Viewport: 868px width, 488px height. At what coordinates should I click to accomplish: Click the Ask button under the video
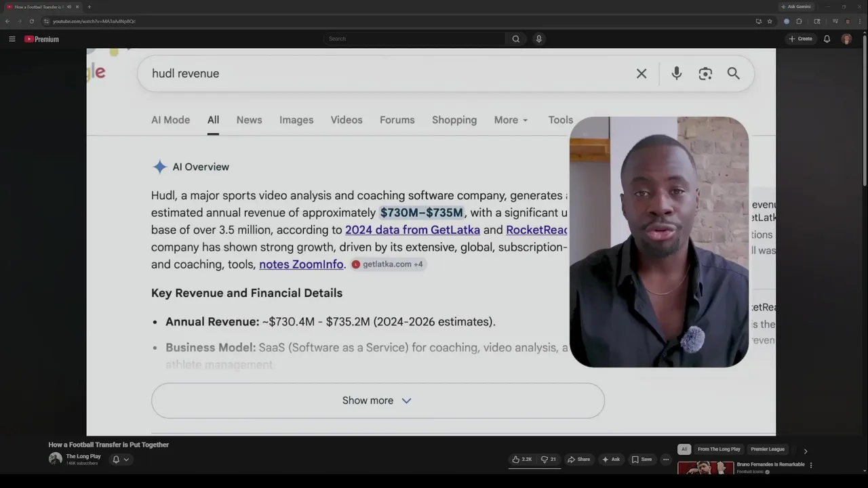(x=611, y=460)
